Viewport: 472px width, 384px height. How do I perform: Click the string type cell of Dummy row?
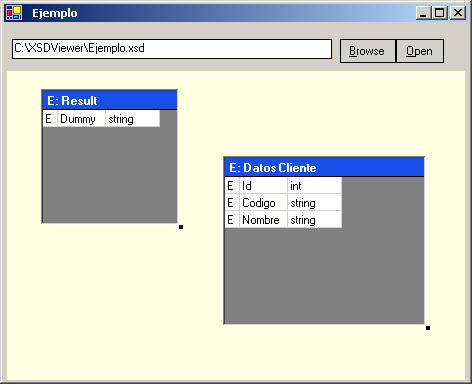(x=133, y=119)
